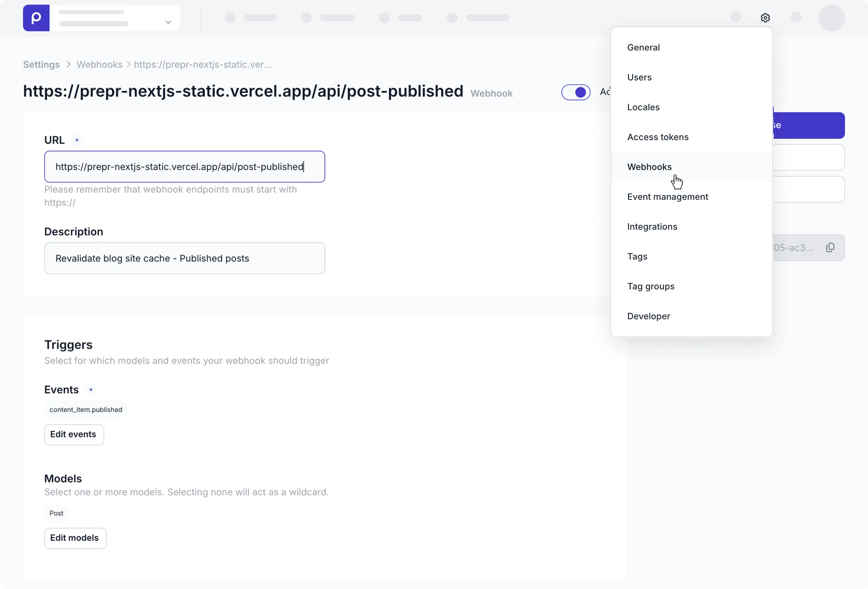Navigate to Webhooks breadcrumb
The image size is (868, 589).
click(x=99, y=65)
